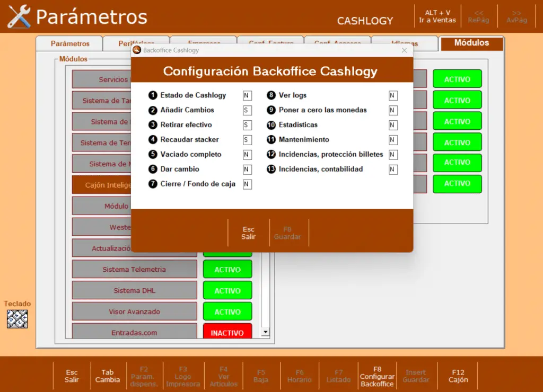This screenshot has width=543, height=392.
Task: Click Esc Salir in the Cashlogy dialog
Action: click(249, 233)
